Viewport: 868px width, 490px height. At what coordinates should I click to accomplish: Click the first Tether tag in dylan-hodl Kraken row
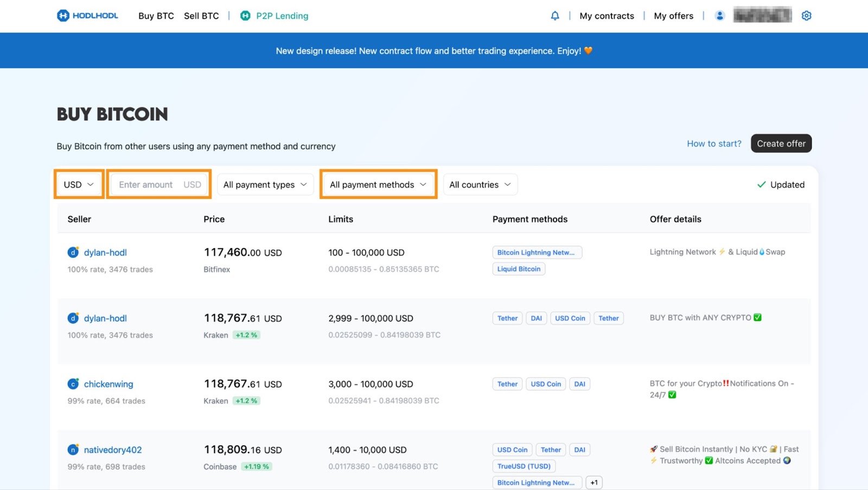coord(507,318)
